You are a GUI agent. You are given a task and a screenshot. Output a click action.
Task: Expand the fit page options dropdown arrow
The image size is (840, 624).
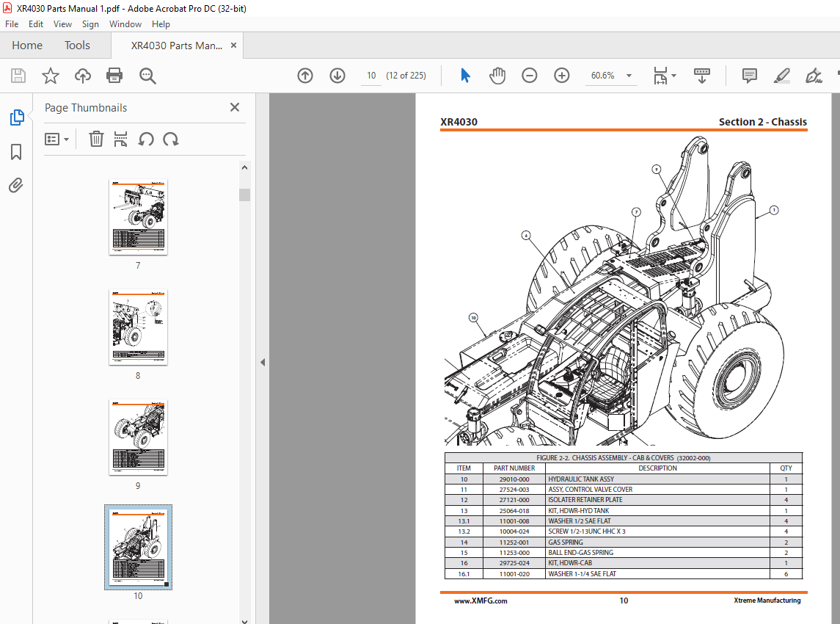point(674,76)
